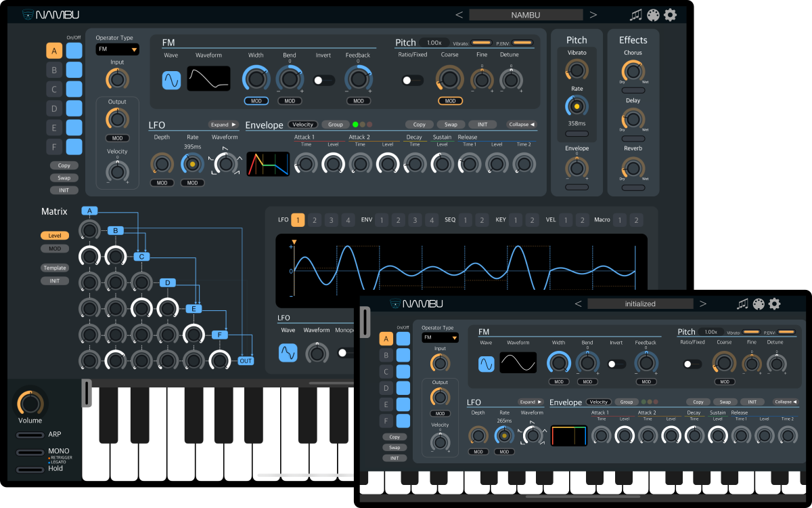Click Envelope Velocity button, NAMBU-preset window
The height and width of the screenshot is (508, 812).
point(303,125)
